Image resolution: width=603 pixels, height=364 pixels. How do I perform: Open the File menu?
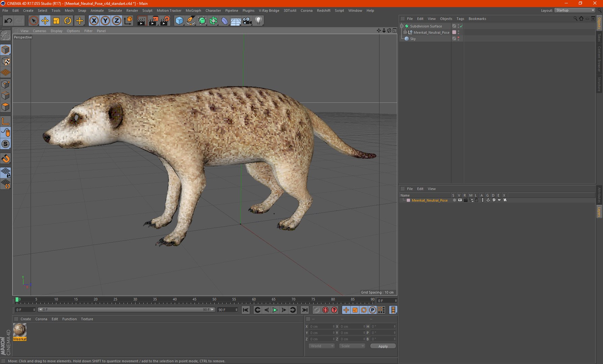point(5,10)
